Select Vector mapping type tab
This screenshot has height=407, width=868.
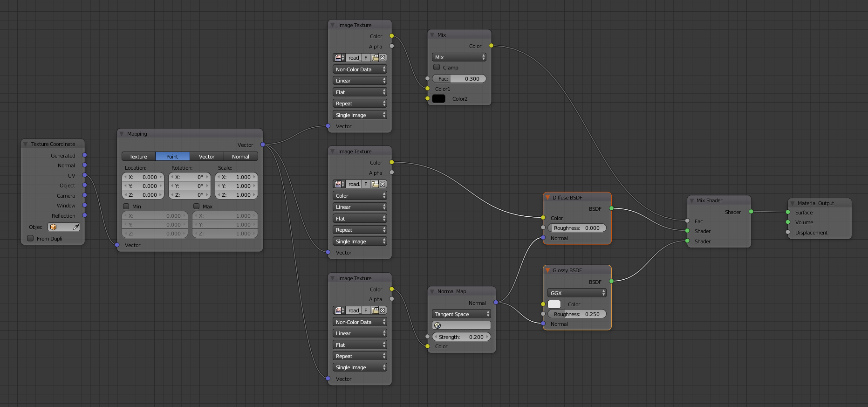[207, 157]
